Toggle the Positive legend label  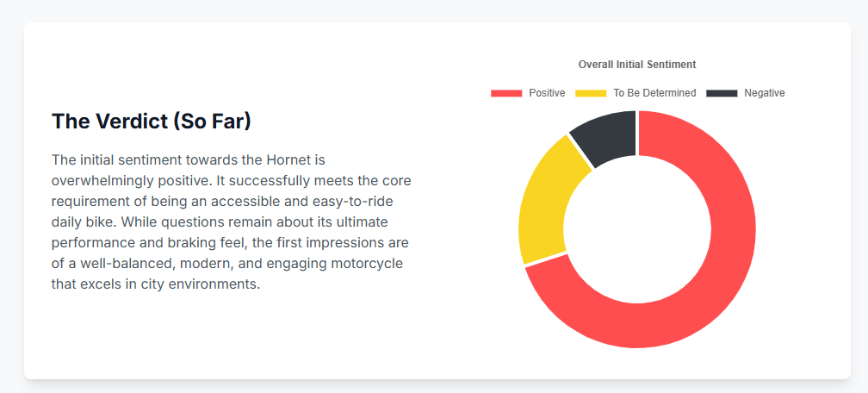(x=547, y=93)
